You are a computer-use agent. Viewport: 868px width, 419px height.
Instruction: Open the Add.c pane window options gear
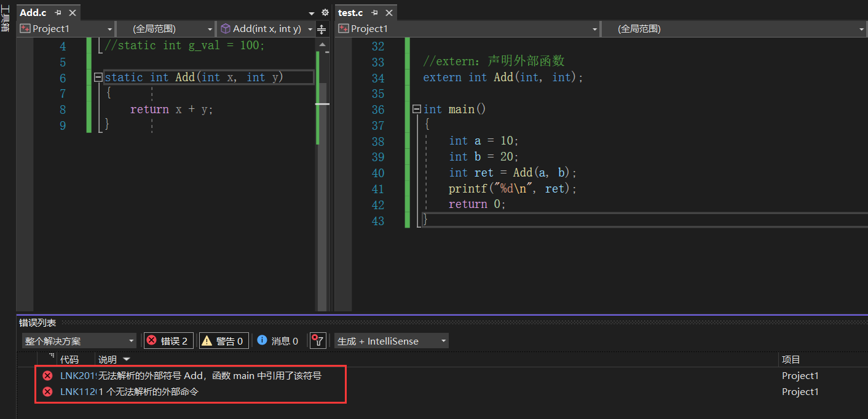pos(325,12)
